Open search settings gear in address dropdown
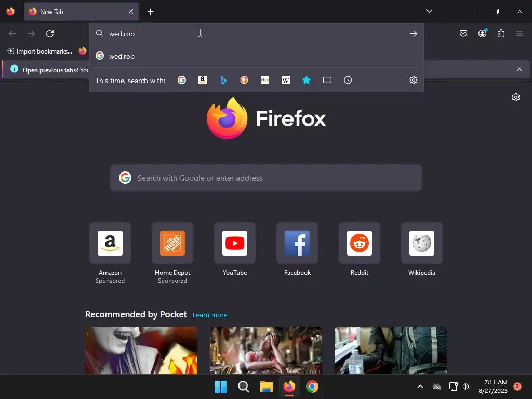 [413, 80]
